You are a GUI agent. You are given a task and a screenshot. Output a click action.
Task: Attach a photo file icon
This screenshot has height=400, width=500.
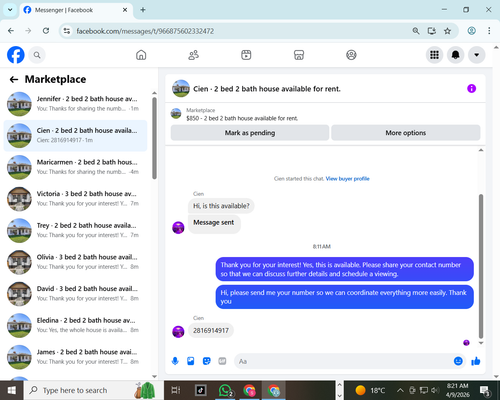pos(191,361)
